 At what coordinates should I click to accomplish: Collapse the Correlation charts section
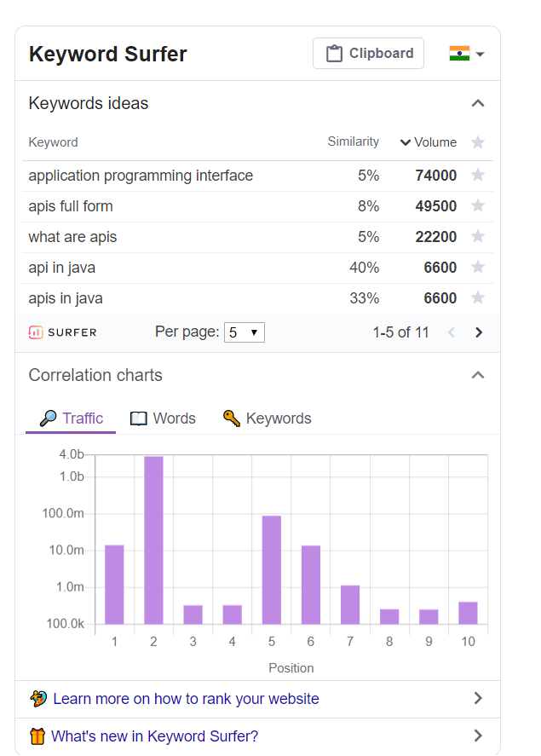click(477, 375)
